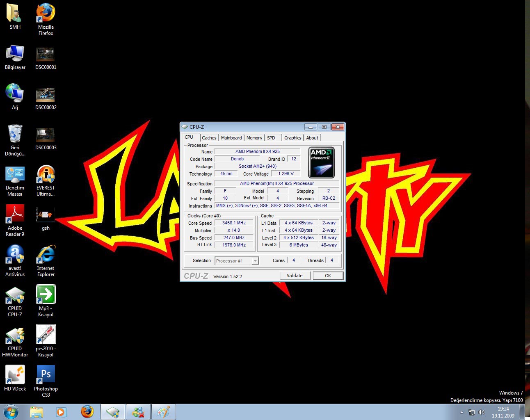Open Windows Live Messenger taskbar button
This screenshot has height=420, width=530.
click(138, 412)
